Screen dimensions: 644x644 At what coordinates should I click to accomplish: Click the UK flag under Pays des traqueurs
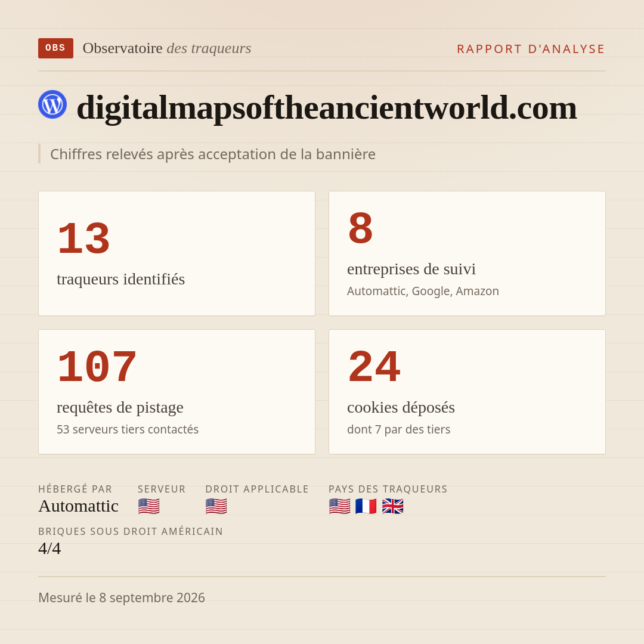[392, 506]
